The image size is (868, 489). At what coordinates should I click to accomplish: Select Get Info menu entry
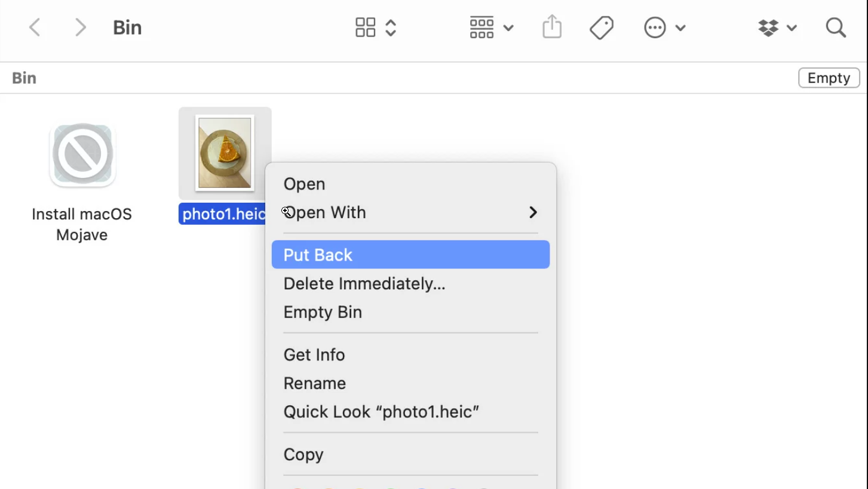[x=410, y=354]
